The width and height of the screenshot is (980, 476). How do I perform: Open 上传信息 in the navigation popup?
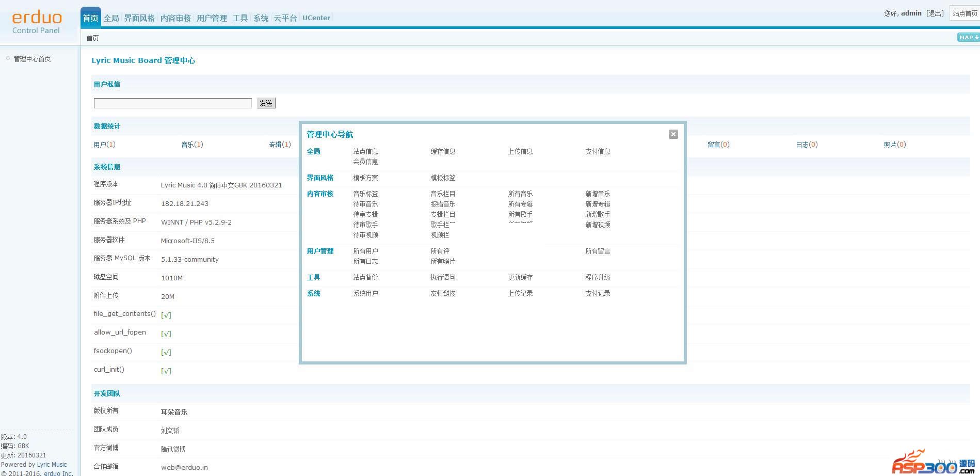pyautogui.click(x=520, y=151)
